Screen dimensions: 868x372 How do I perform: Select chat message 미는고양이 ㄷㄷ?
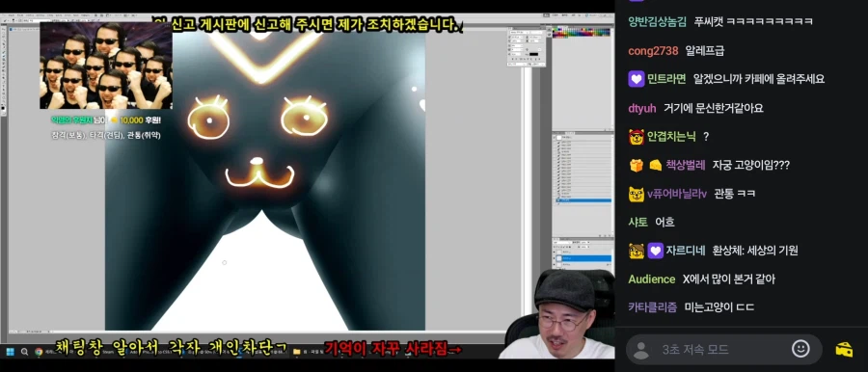(x=719, y=307)
